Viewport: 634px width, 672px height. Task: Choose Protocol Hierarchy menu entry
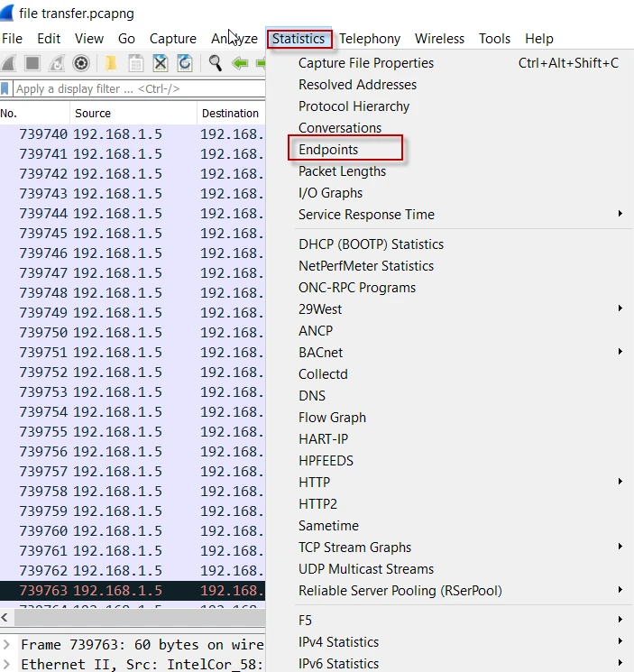[x=354, y=106]
